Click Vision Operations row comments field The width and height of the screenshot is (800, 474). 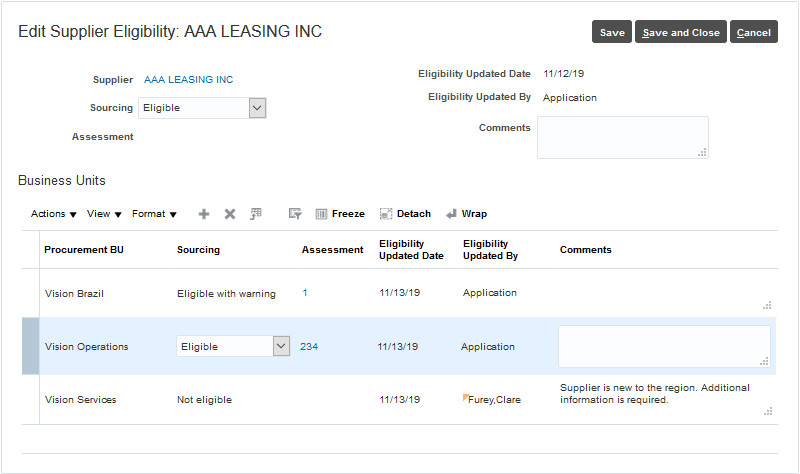[663, 346]
